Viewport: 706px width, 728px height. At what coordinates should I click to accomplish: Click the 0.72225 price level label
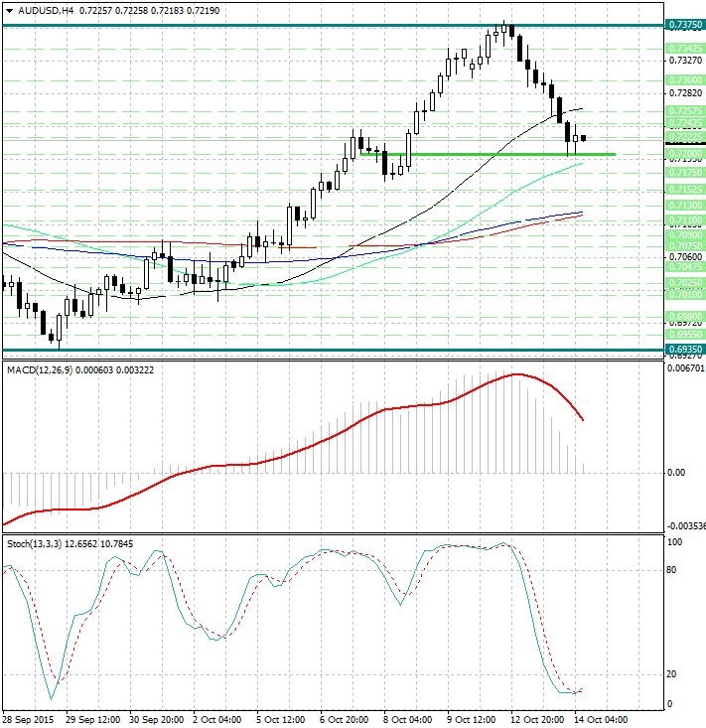click(x=685, y=136)
